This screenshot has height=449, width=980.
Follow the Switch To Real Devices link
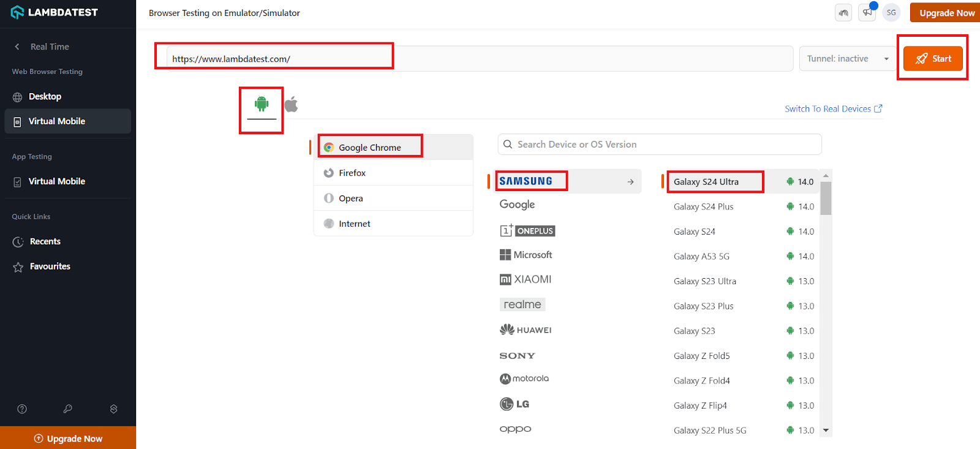click(x=834, y=108)
